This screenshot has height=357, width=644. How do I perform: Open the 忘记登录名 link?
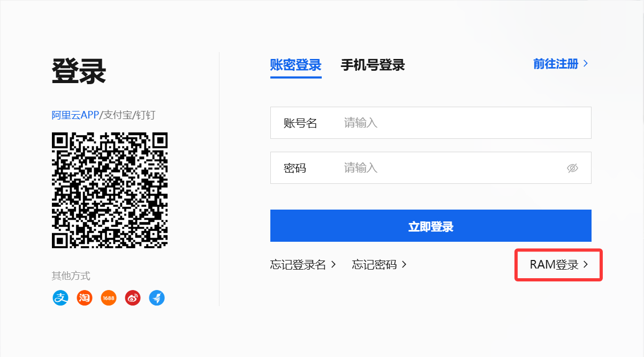point(298,264)
